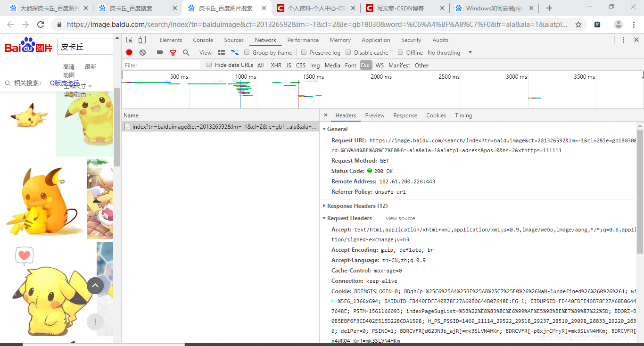Viewport: 644px width, 346px height.
Task: Select the XHR filter type
Action: 276,65
